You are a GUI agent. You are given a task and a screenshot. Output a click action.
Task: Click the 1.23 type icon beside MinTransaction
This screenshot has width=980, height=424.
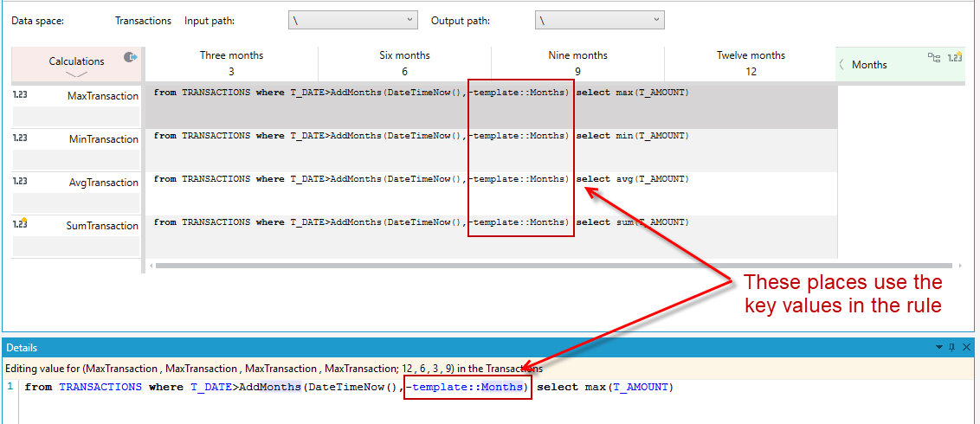pos(18,137)
